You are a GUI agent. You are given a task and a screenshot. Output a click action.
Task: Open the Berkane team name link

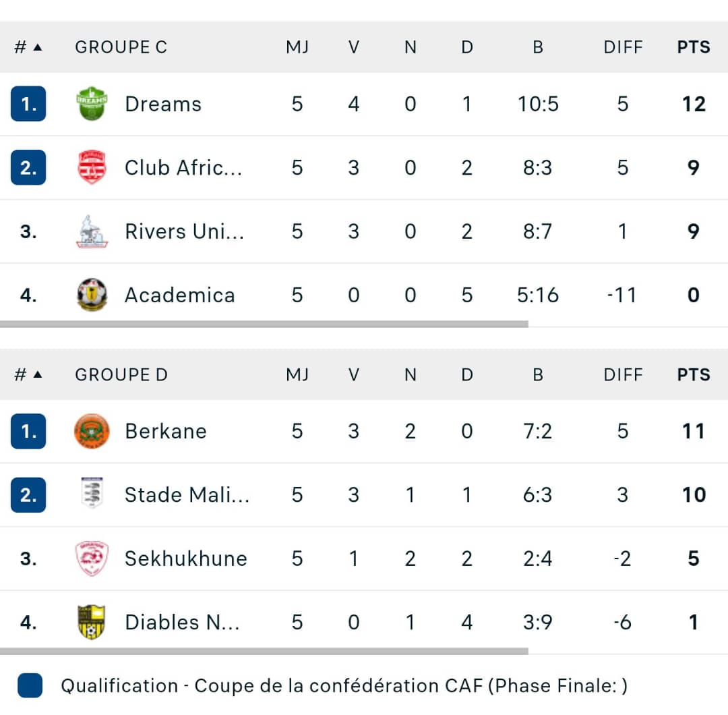coord(166,431)
